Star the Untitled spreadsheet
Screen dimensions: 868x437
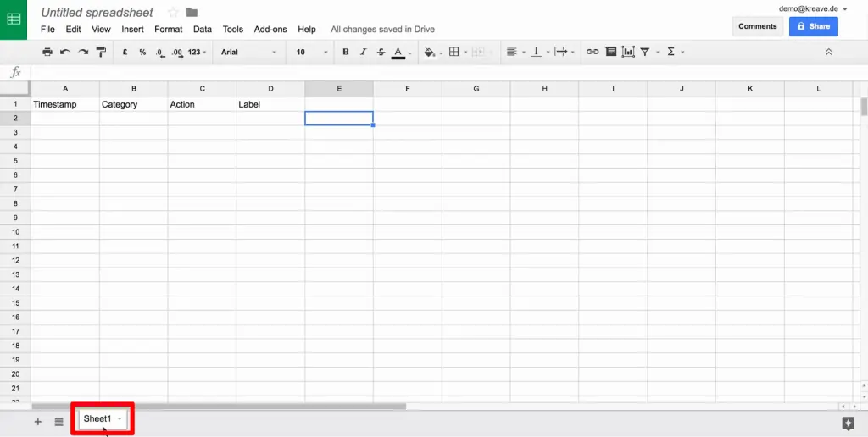[173, 12]
